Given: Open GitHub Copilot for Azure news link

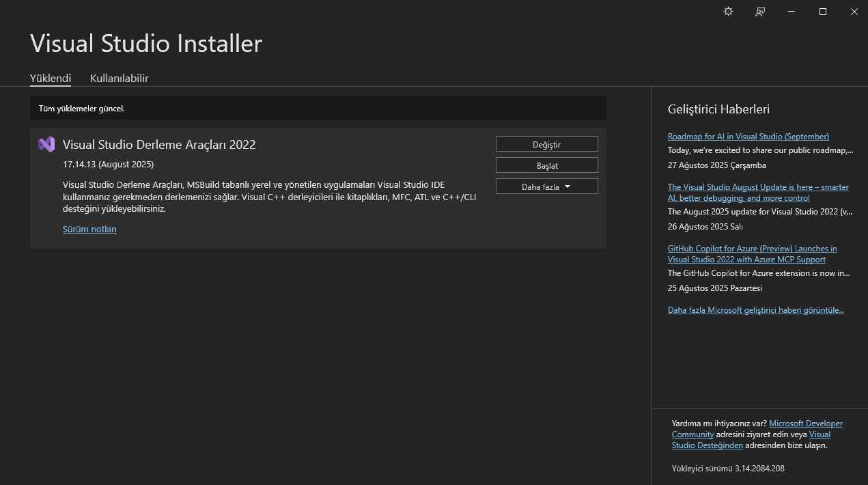Looking at the screenshot, I should [x=752, y=254].
